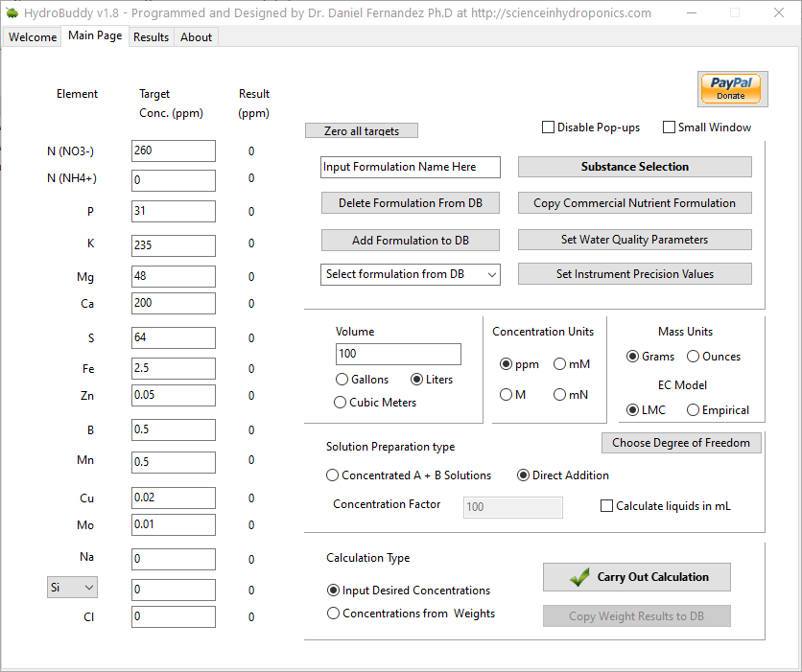
Task: Click the PayPal Donate button
Action: 730,88
